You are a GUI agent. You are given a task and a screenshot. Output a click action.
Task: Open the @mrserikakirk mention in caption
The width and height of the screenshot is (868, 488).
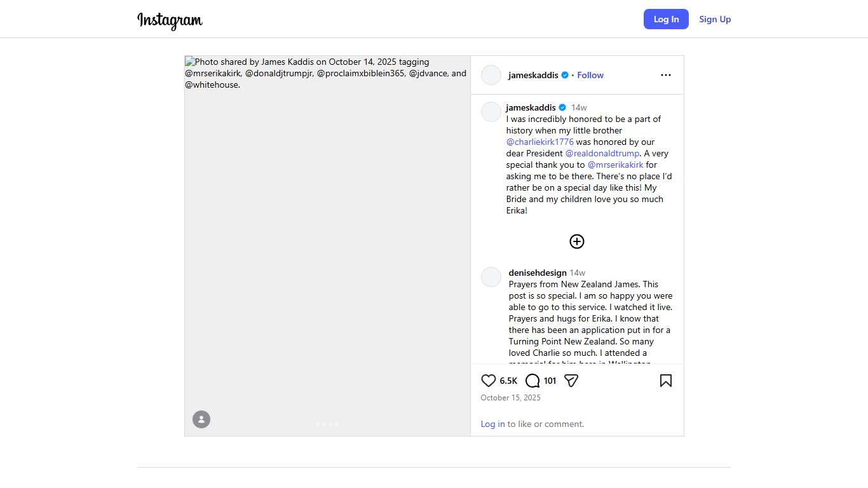tap(615, 165)
